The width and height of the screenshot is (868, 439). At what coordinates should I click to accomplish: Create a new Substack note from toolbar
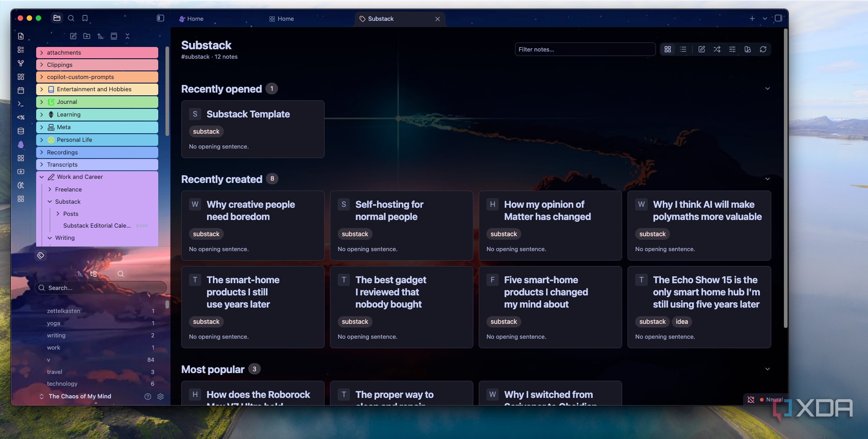click(x=702, y=49)
